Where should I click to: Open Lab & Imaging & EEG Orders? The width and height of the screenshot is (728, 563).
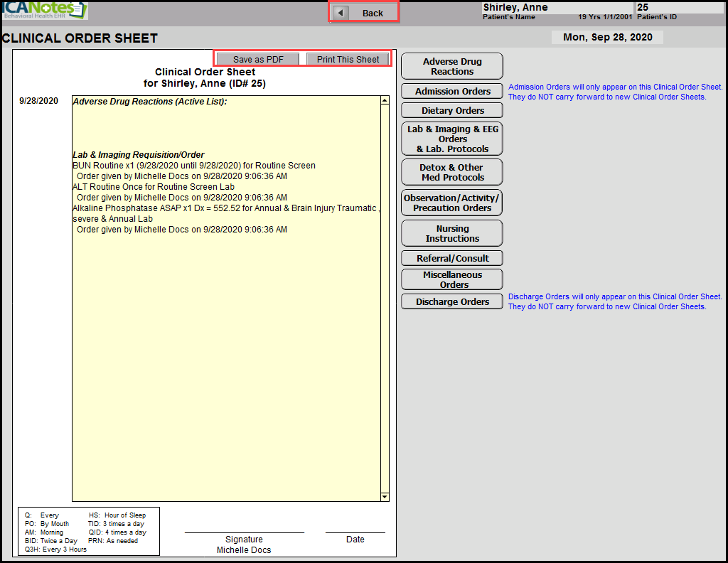point(451,139)
